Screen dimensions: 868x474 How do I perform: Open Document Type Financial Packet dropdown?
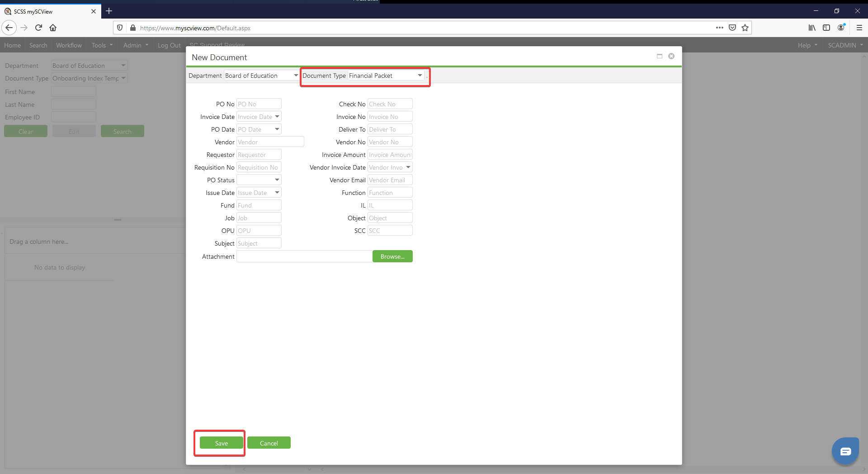(420, 76)
